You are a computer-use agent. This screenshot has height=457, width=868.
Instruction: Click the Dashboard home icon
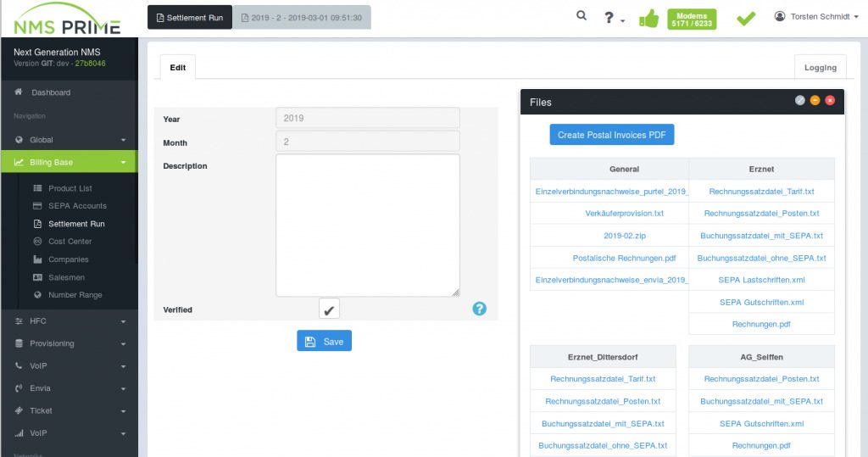[x=19, y=92]
